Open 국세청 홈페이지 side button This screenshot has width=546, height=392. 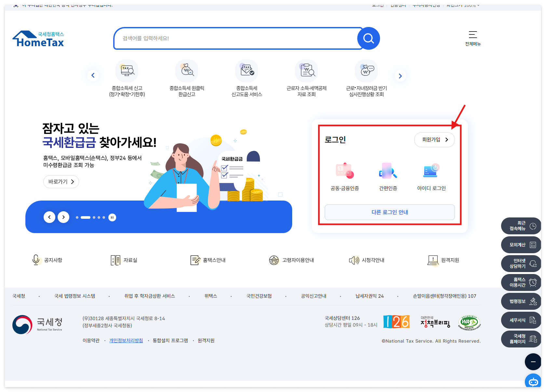coord(521,339)
